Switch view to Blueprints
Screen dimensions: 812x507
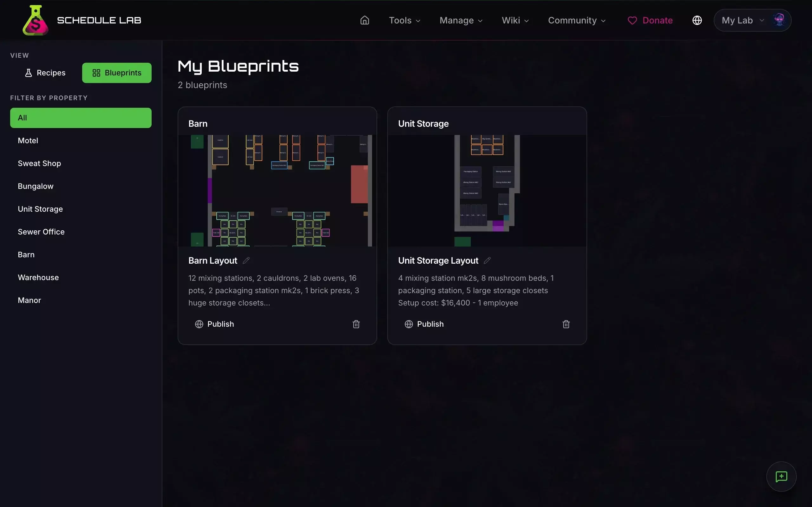tap(117, 73)
